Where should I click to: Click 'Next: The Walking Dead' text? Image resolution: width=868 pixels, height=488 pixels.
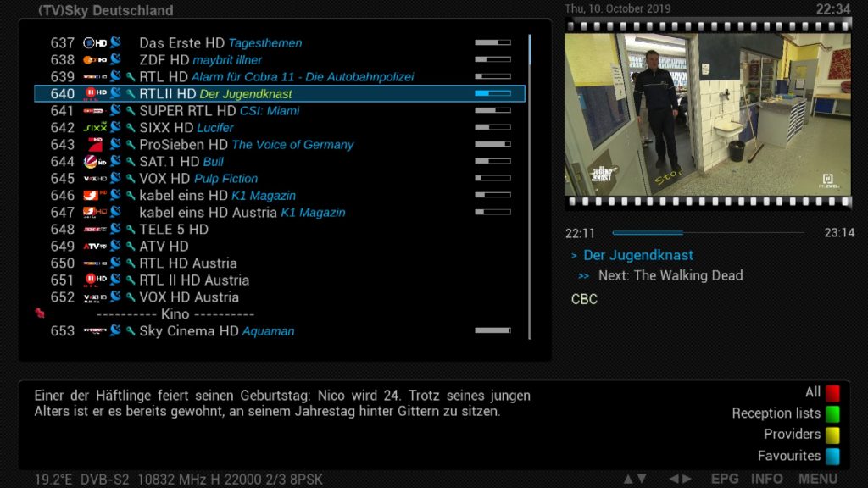click(x=670, y=275)
